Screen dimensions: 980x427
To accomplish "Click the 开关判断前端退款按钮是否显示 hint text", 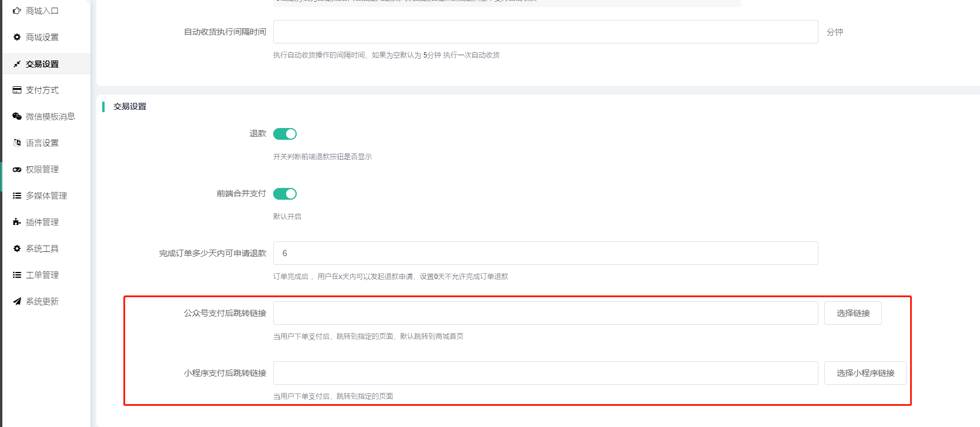I will [323, 156].
